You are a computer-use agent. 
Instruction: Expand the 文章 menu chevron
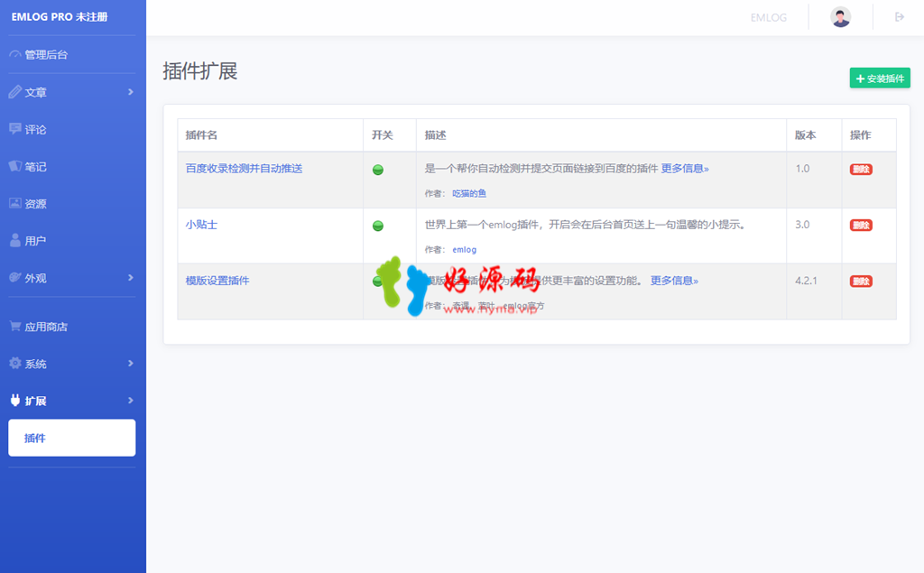[x=130, y=92]
